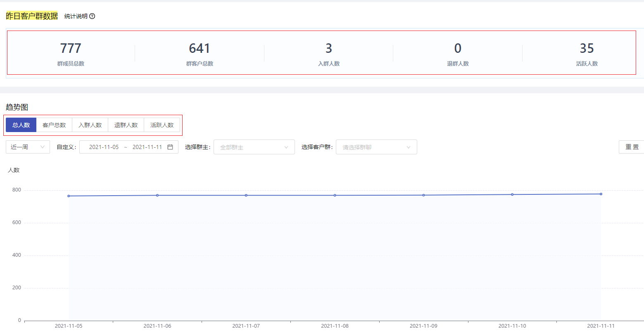Switch to the 入群人数 tab
This screenshot has width=644, height=331.
tap(90, 125)
